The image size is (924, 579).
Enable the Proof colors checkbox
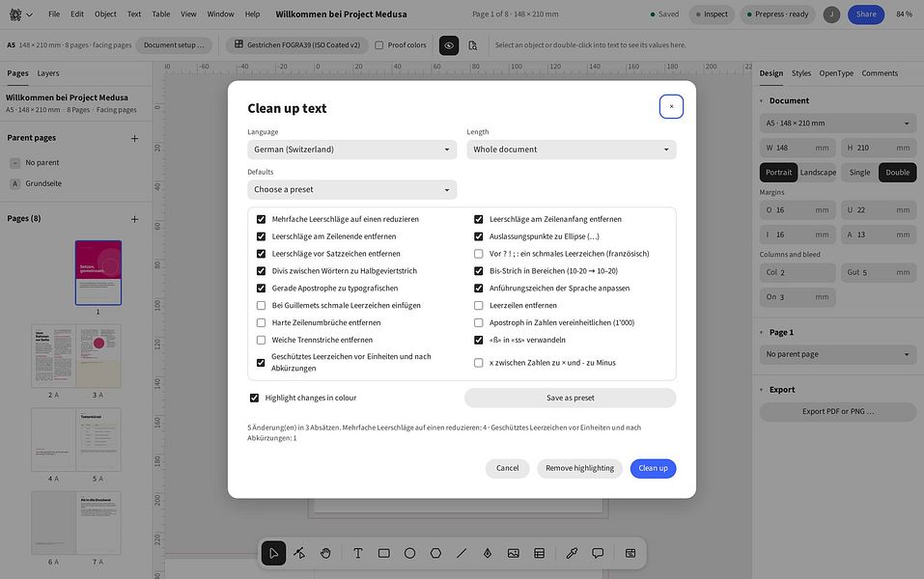pyautogui.click(x=378, y=45)
